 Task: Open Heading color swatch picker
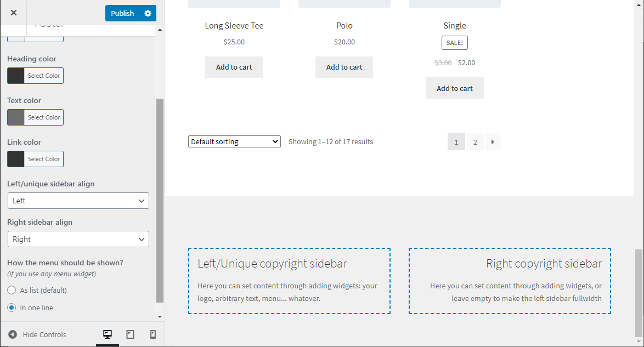(16, 76)
